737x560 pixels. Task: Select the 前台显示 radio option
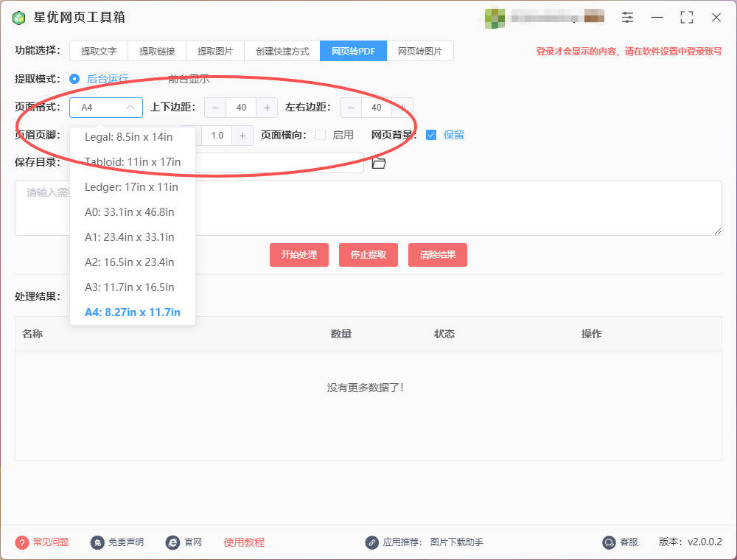pos(155,79)
